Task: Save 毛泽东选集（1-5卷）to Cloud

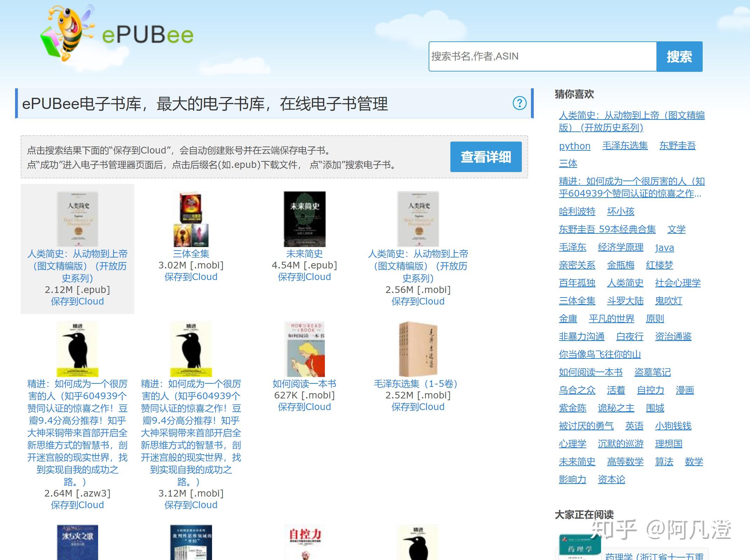Action: point(418,407)
